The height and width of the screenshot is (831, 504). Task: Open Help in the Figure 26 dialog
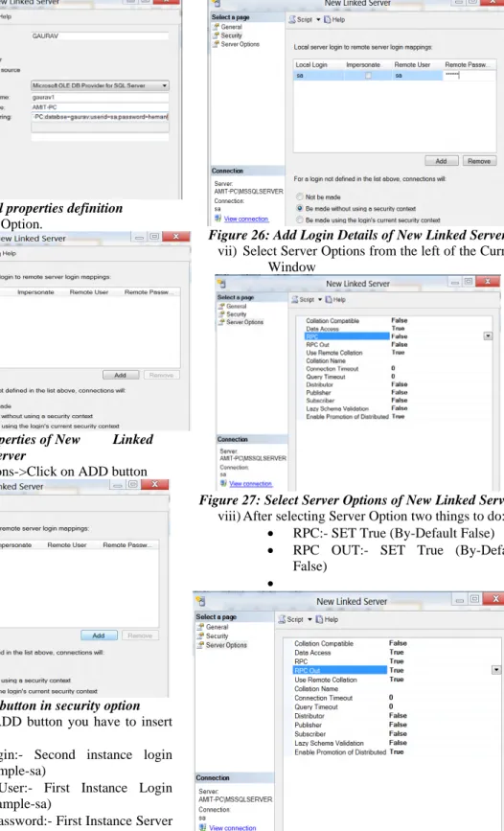334,19
